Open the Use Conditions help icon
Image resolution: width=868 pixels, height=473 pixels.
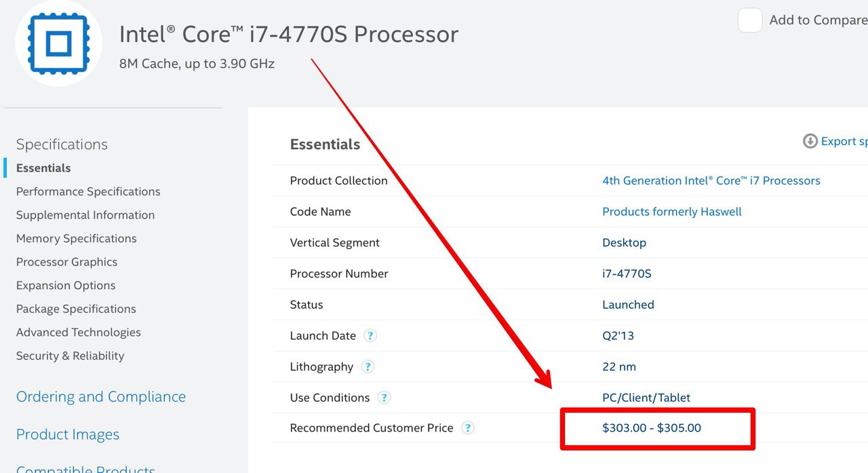click(384, 398)
